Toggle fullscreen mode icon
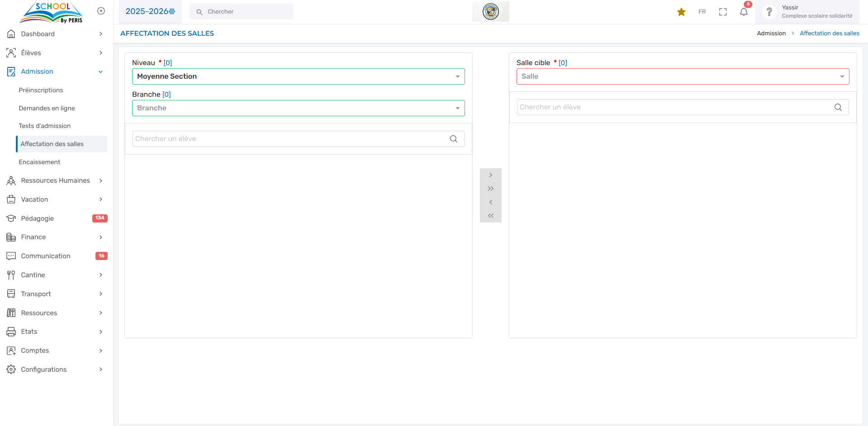Screen dimensions: 868x426 [x=723, y=12]
